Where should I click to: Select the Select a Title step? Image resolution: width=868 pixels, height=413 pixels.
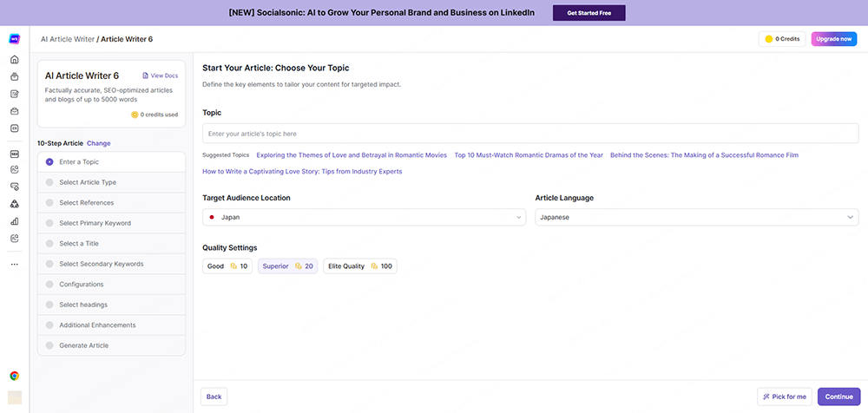111,244
